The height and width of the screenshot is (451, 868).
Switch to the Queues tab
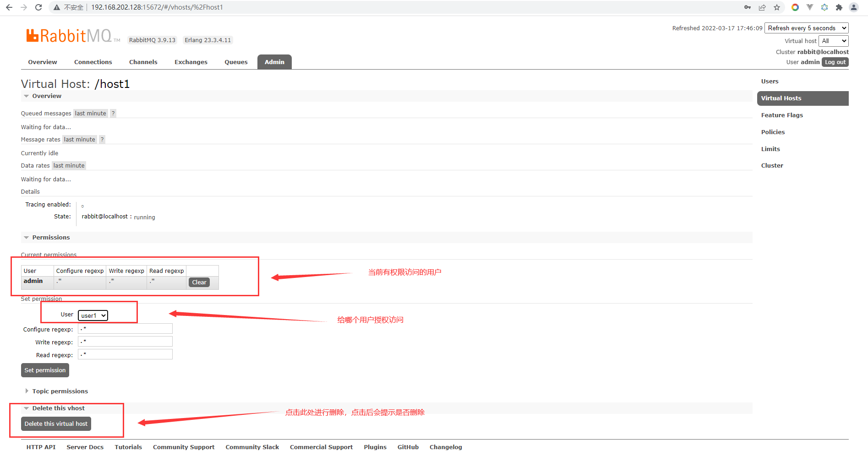click(x=236, y=62)
